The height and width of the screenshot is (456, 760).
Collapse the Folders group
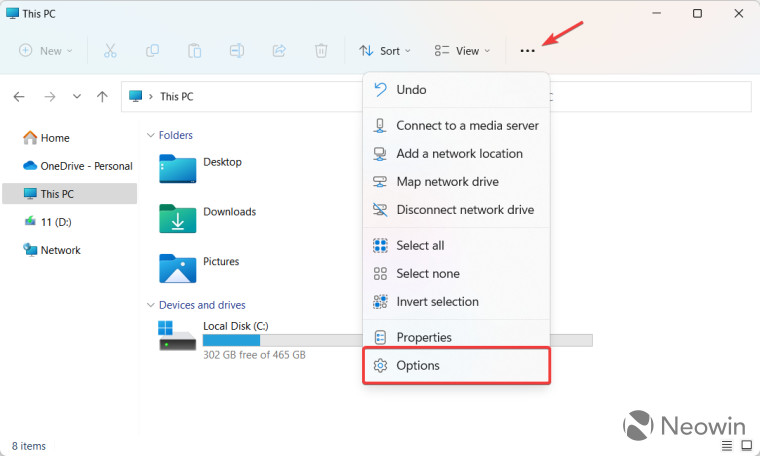click(x=151, y=135)
